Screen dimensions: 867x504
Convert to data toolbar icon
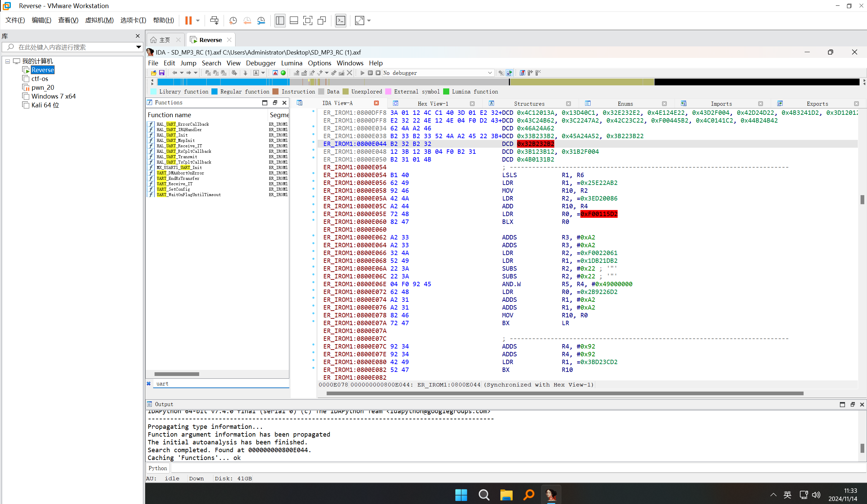coord(304,73)
